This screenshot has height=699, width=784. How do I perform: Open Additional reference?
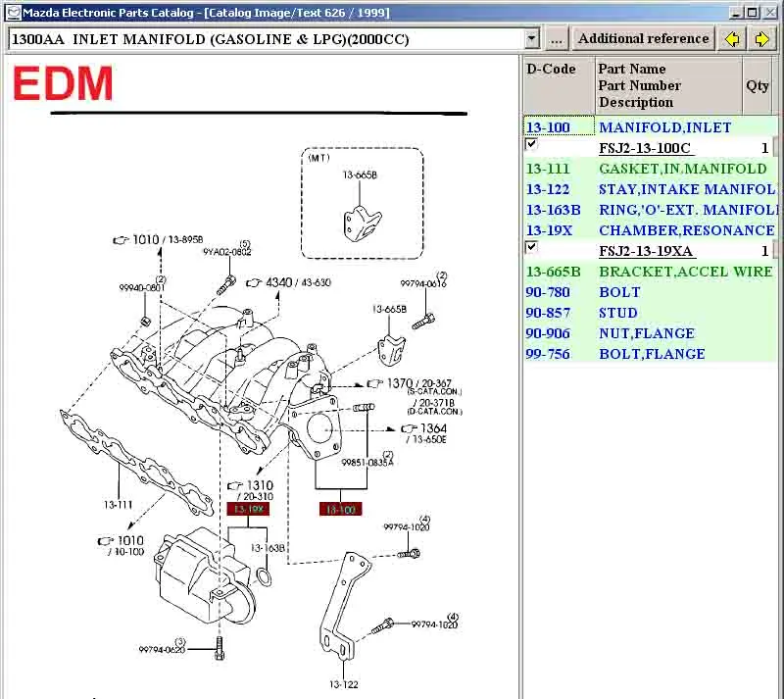coord(644,39)
